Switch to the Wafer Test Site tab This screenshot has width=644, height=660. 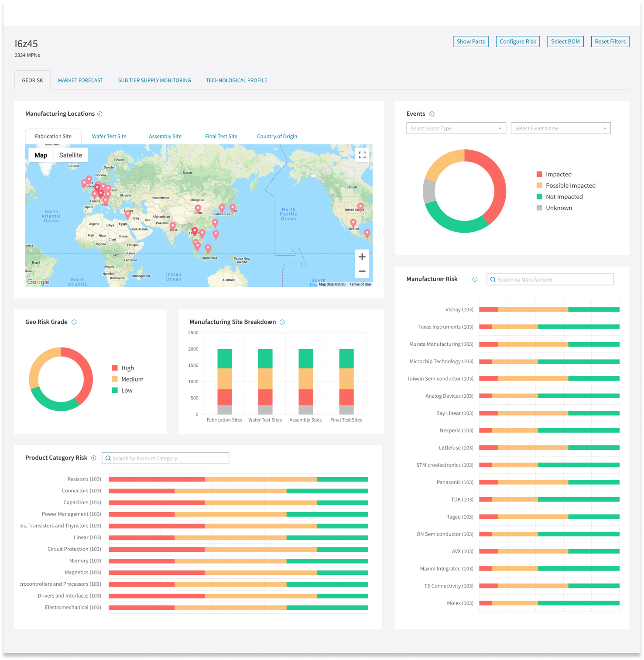(x=109, y=136)
